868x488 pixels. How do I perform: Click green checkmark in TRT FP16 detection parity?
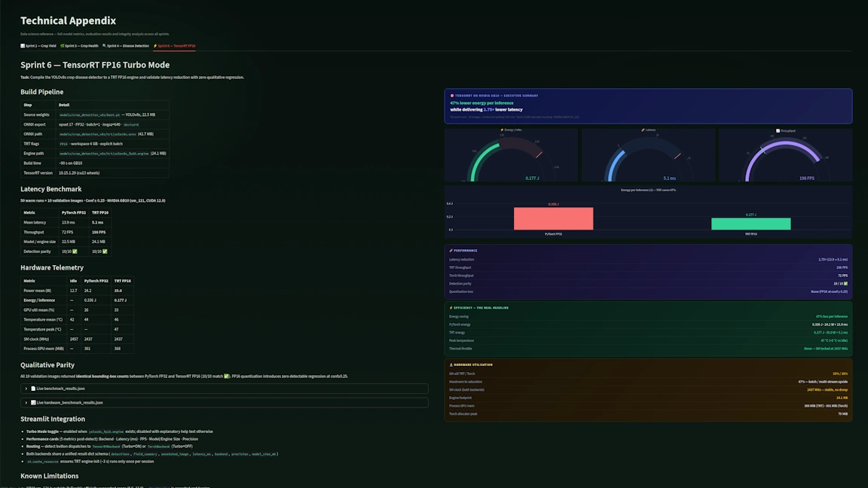105,252
